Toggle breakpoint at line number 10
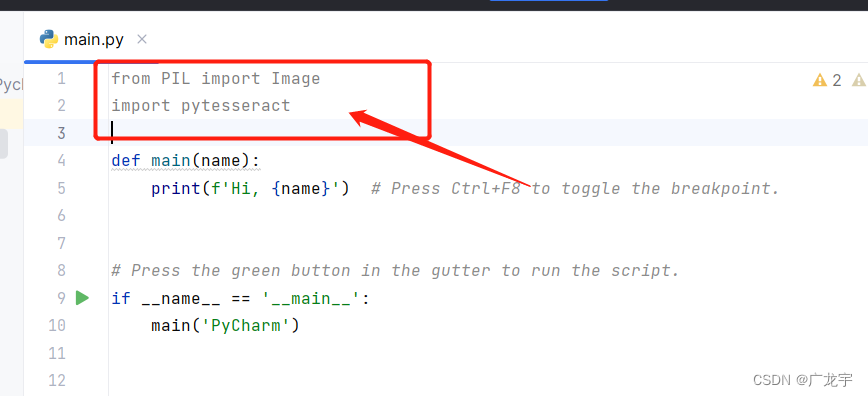This screenshot has width=868, height=396. point(57,325)
